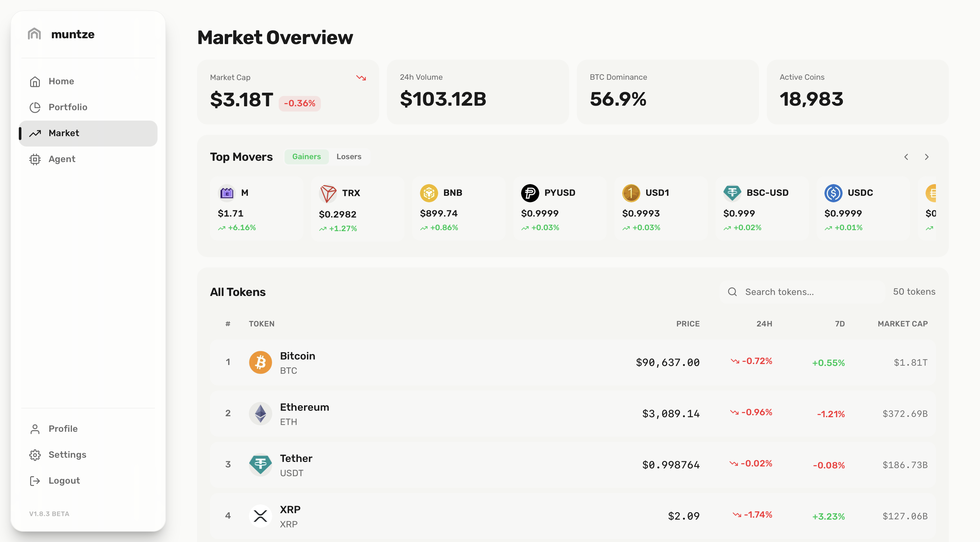This screenshot has height=542, width=980.
Task: Click the XRP token icon
Action: tap(260, 516)
